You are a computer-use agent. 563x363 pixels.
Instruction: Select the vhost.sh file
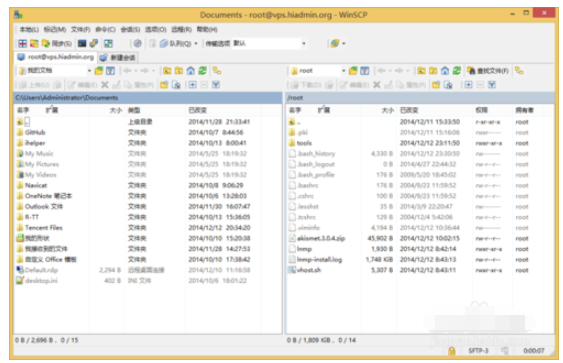tap(305, 270)
